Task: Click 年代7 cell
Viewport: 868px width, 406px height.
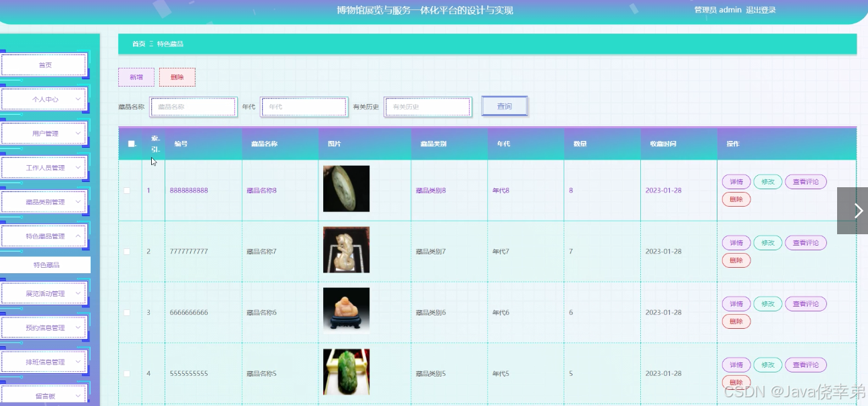Action: 501,252
